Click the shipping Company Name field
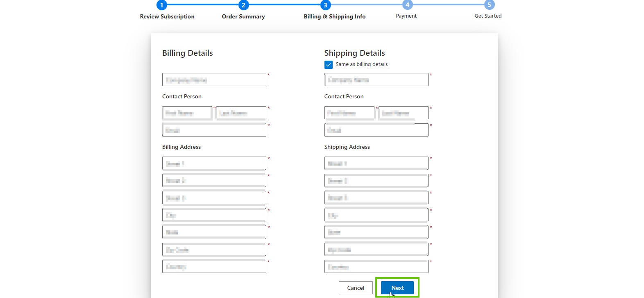Screen dimensions: 644x298 [376, 80]
